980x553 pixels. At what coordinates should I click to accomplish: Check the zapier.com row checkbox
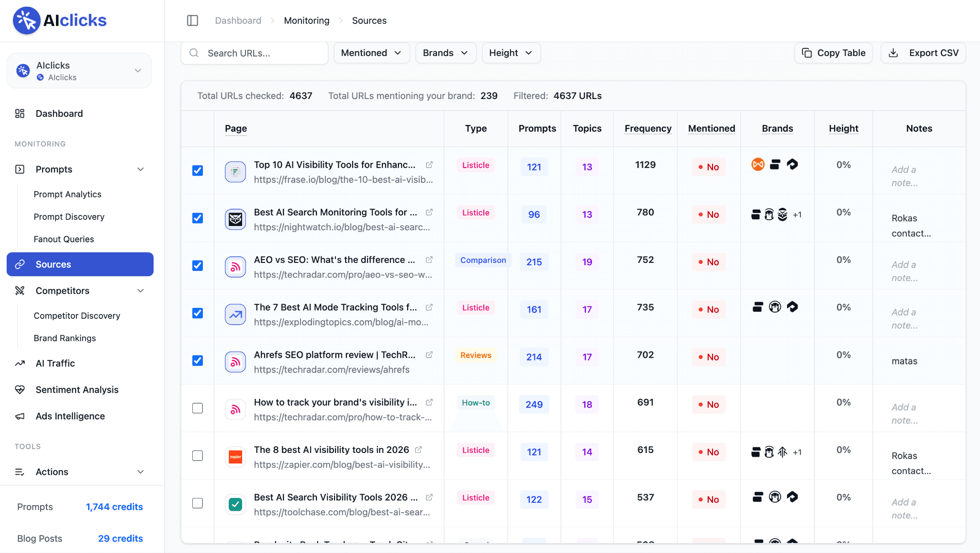[x=198, y=455]
